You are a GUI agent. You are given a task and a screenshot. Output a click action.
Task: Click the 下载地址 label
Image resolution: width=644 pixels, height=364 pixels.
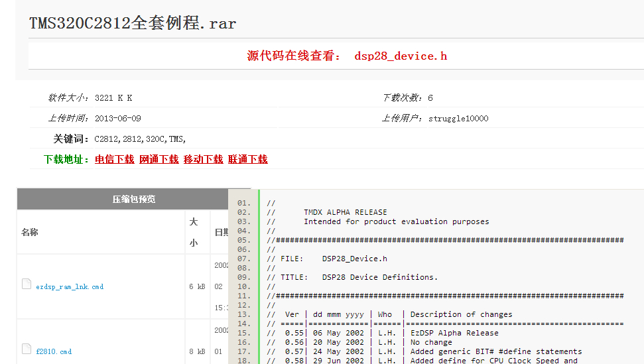(66, 159)
